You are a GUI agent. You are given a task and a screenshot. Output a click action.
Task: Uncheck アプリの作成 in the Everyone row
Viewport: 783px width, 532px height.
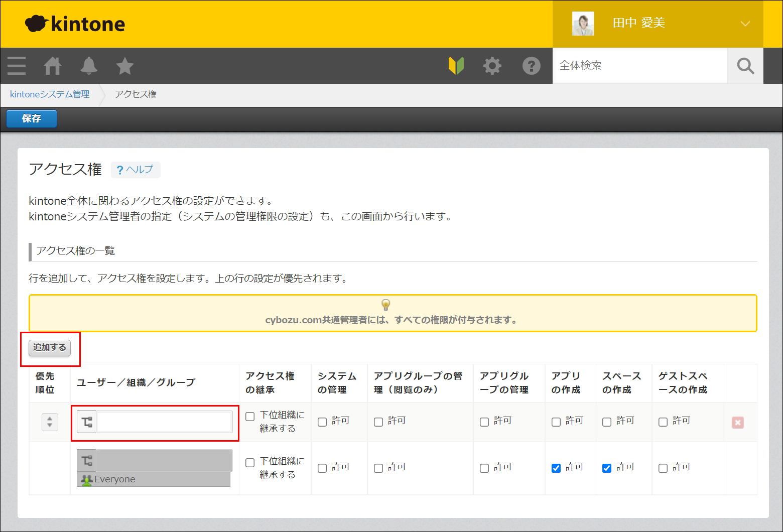click(556, 468)
